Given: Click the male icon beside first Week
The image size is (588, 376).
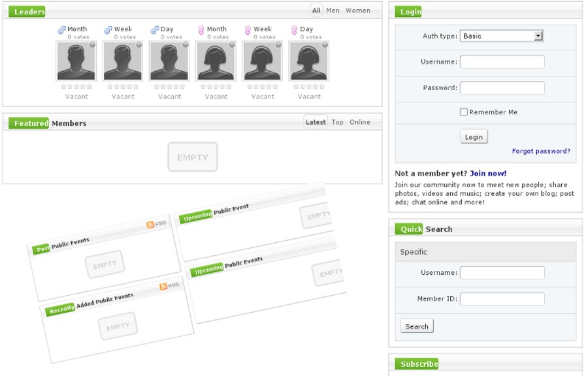Looking at the screenshot, I should pyautogui.click(x=108, y=30).
